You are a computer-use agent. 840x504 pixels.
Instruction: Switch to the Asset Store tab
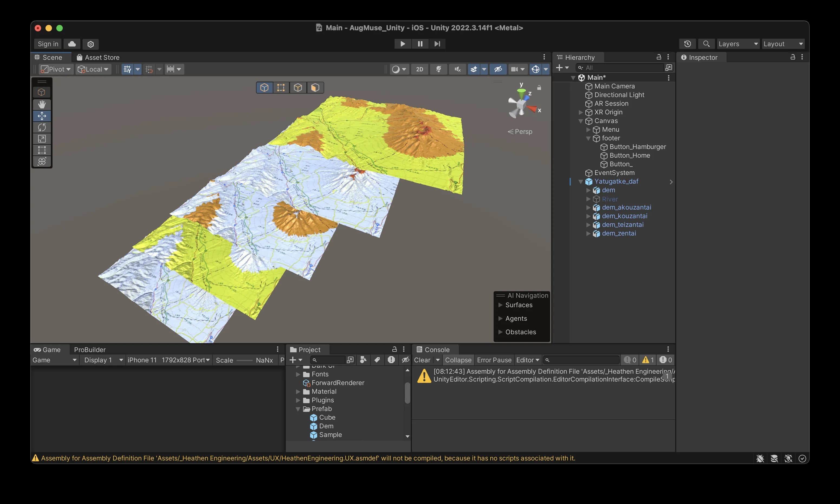coord(98,57)
